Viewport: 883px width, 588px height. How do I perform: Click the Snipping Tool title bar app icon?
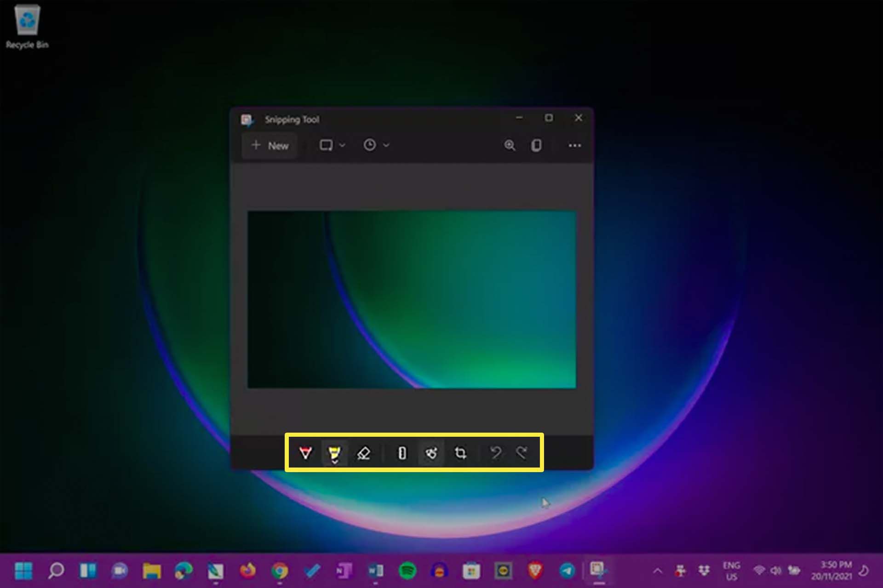247,120
